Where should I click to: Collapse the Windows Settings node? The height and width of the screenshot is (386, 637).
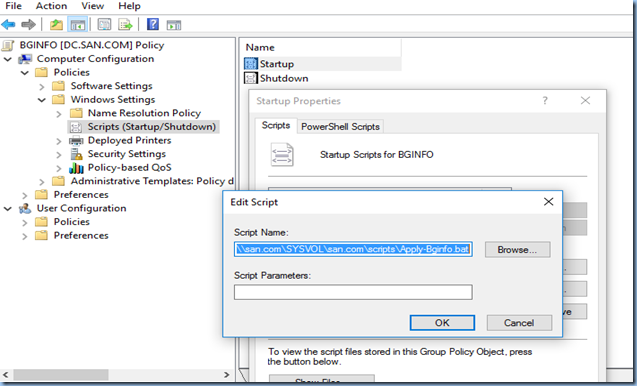coord(42,100)
